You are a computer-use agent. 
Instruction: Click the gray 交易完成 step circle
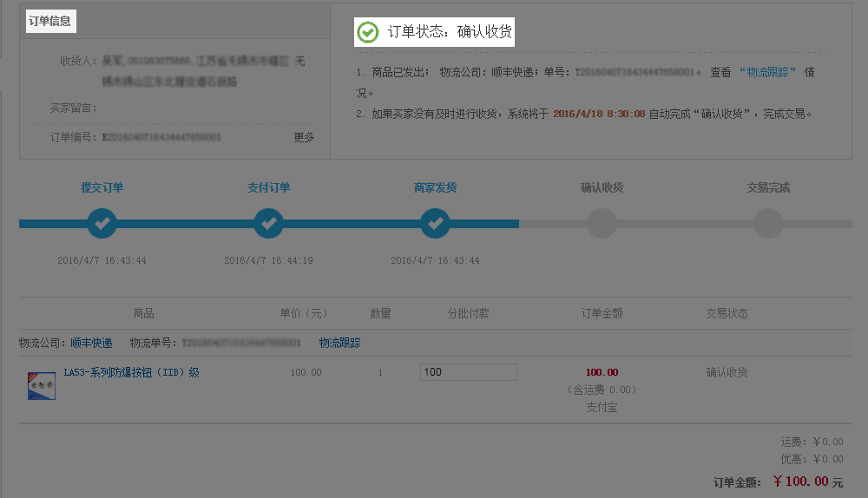pos(768,224)
